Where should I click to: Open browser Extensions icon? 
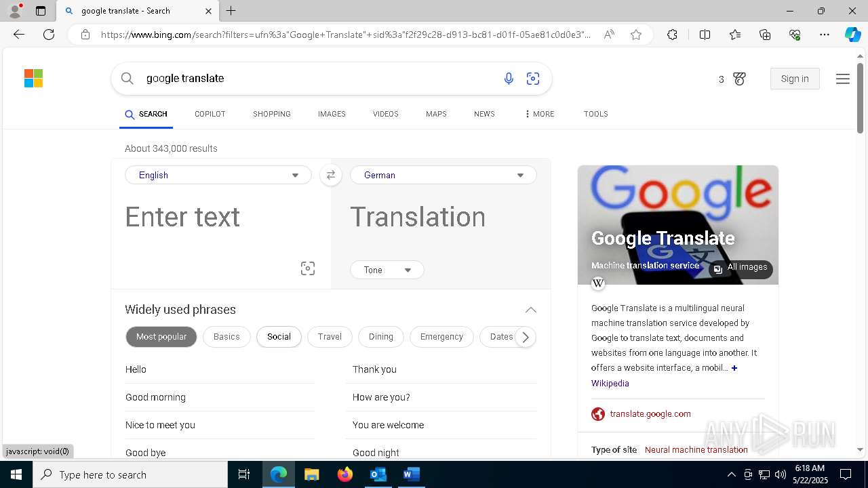(672, 35)
